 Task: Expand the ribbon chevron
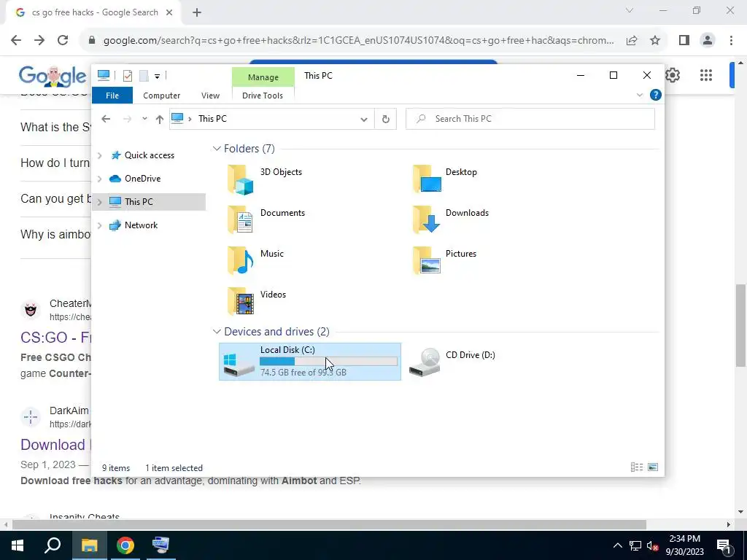pyautogui.click(x=639, y=95)
